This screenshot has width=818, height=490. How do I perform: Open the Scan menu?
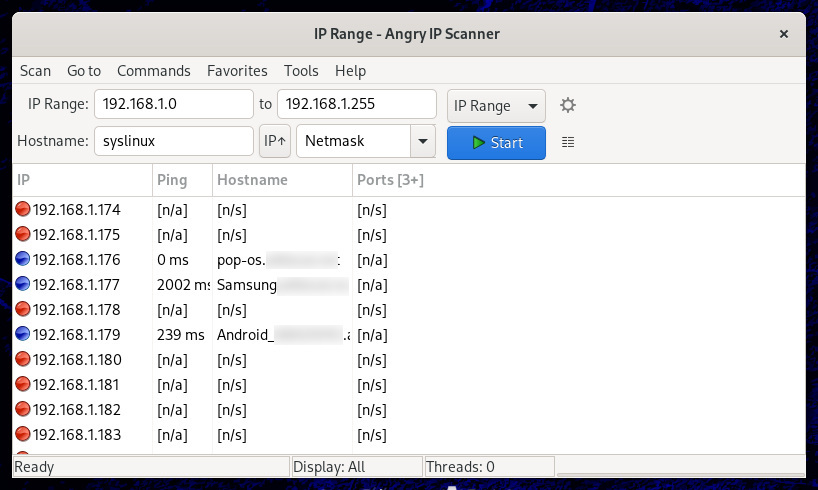(x=35, y=71)
